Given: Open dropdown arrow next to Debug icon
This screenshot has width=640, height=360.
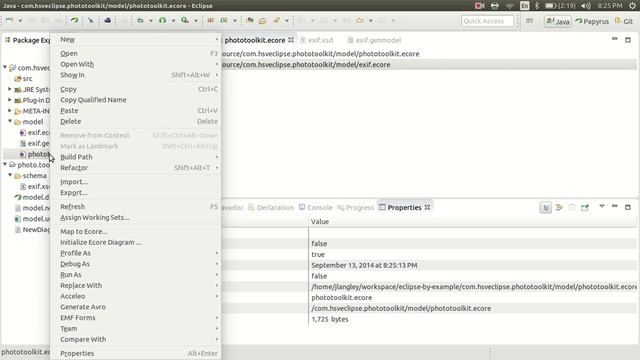Looking at the screenshot, I should pos(151,21).
